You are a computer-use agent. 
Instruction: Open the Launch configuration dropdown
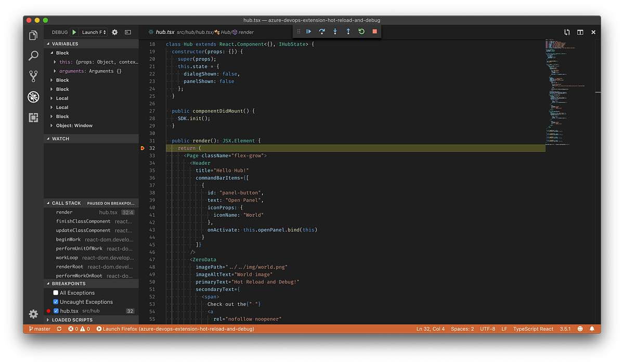[93, 32]
